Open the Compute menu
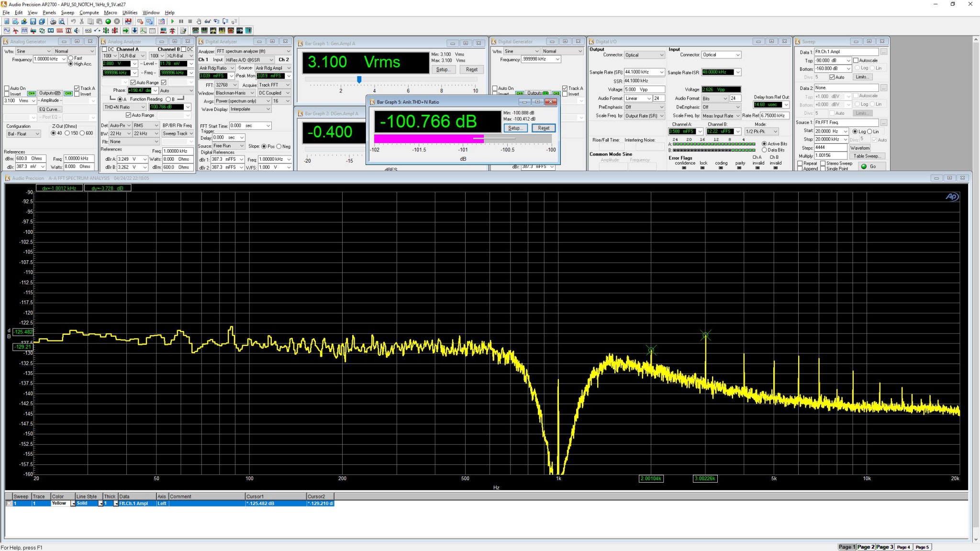 89,12
